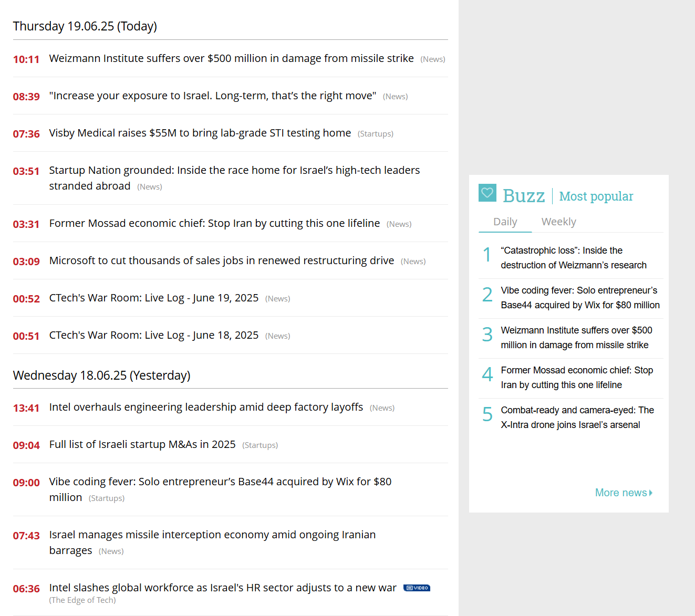Click the (News) tag beside Microsoft job cuts

click(413, 262)
